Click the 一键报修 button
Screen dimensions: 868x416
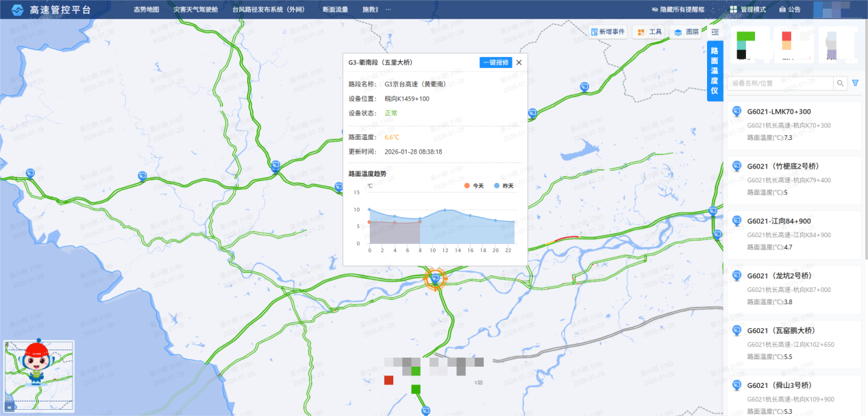pos(495,62)
